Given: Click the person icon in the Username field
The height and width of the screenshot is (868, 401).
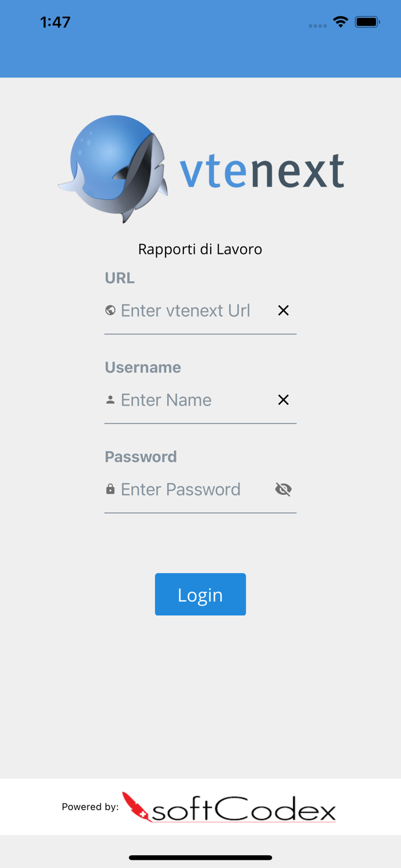Looking at the screenshot, I should 110,399.
